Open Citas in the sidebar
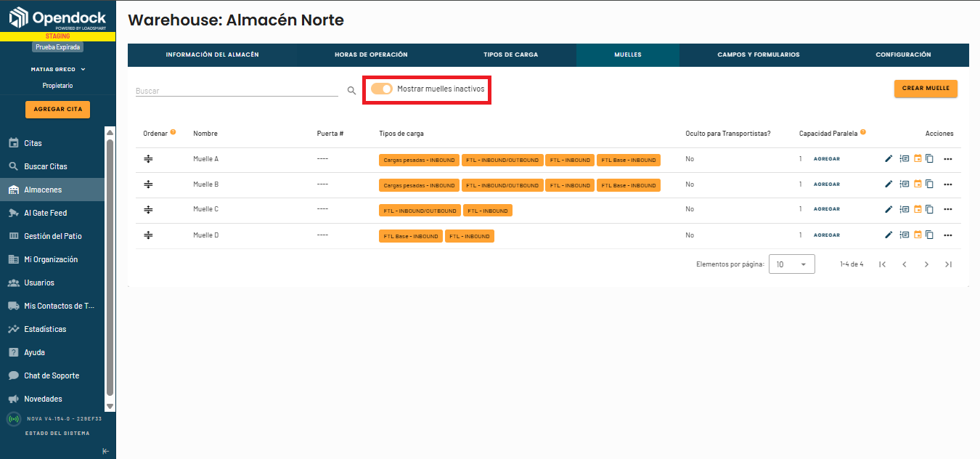 (52, 143)
